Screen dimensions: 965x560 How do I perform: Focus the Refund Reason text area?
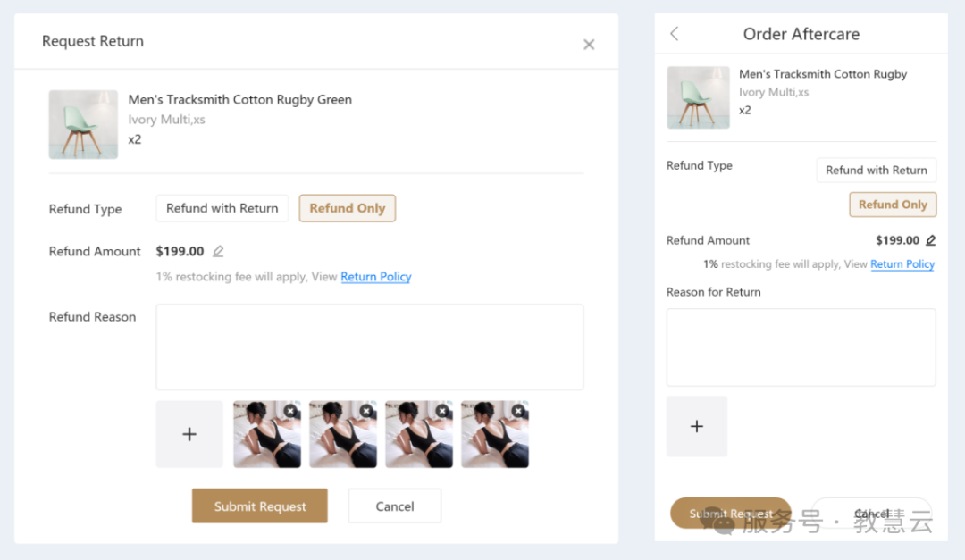tap(369, 347)
